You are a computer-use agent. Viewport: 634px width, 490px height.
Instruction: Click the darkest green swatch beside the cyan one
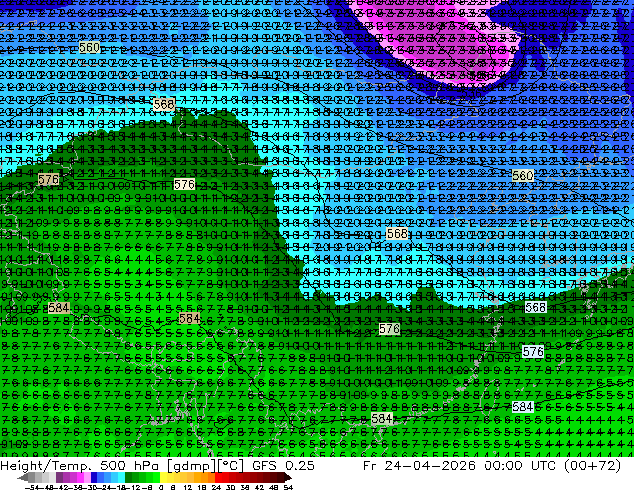128,477
